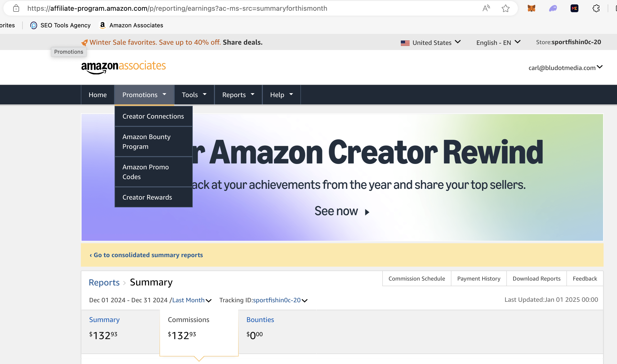Click the store ID sportfishin0c-20 in header

[x=576, y=42]
